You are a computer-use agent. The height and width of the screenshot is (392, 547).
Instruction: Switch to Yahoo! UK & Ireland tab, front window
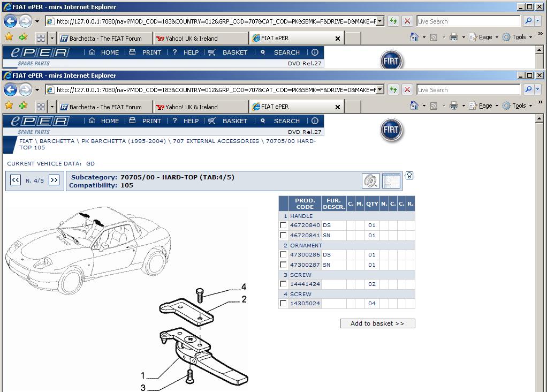[x=201, y=107]
